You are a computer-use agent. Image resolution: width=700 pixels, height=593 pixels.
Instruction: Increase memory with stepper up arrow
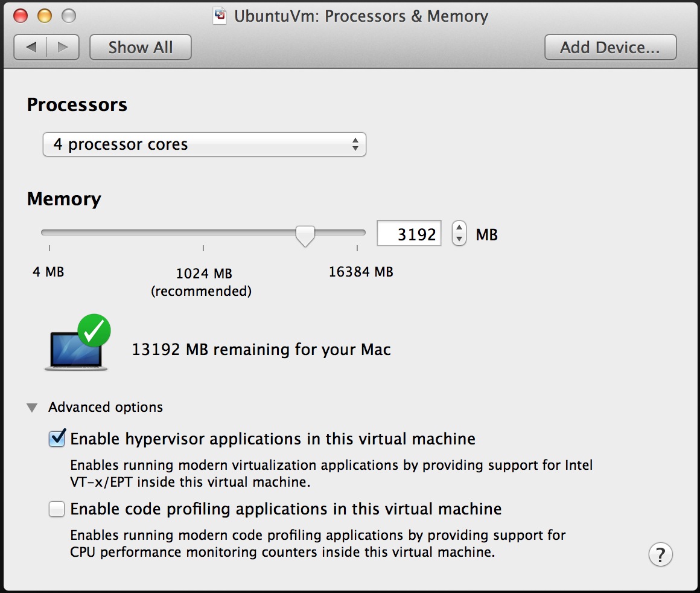tap(459, 228)
